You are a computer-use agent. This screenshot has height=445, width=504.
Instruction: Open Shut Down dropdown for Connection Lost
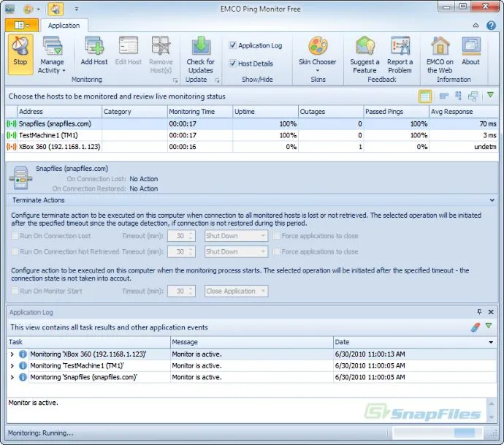236,236
